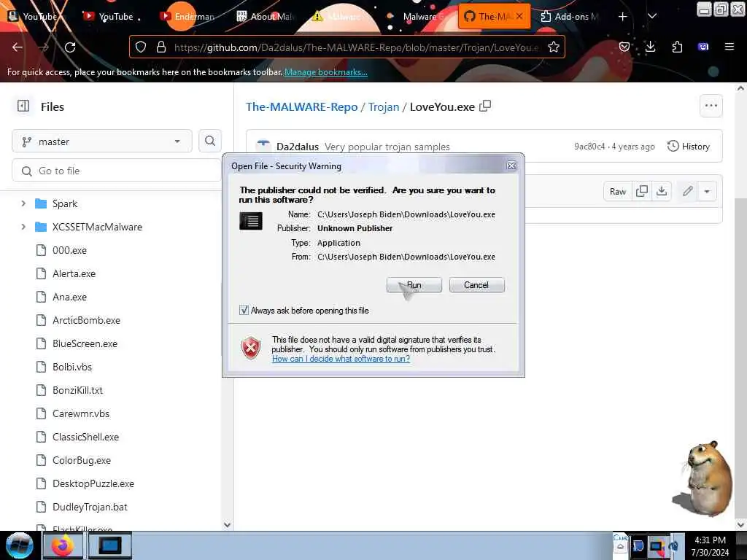Image resolution: width=747 pixels, height=560 pixels.
Task: Open Bolbi.vbs in the file tree
Action: point(72,367)
